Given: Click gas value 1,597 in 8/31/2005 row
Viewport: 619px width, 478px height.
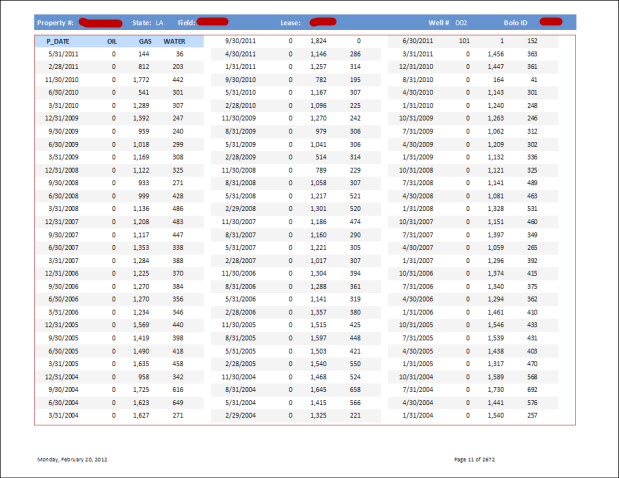Looking at the screenshot, I should (x=318, y=338).
